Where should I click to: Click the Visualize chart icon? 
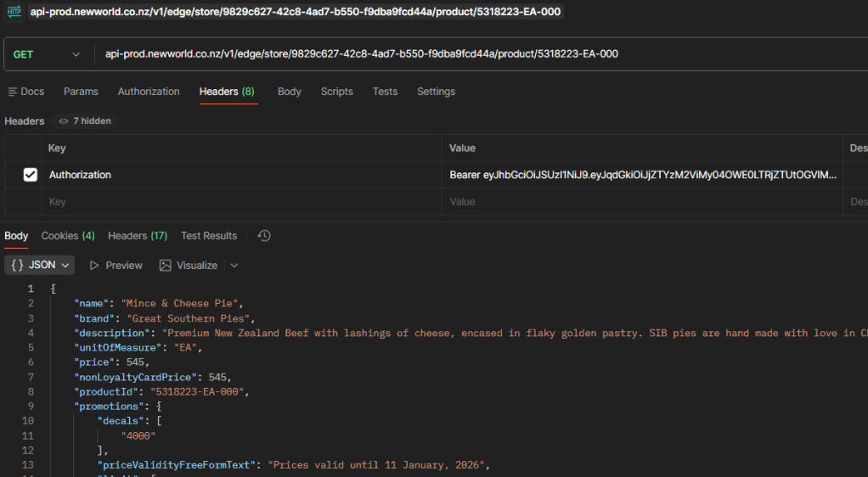click(166, 266)
